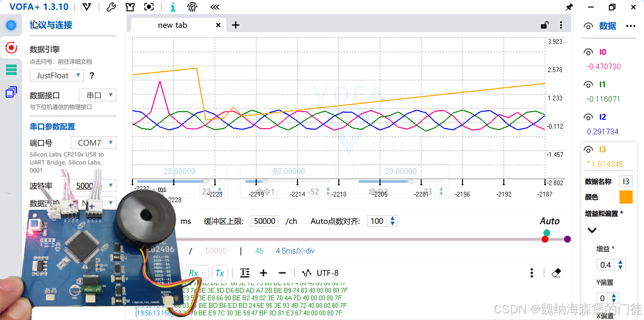Toggle visibility eye for I3
The image size is (644, 320).
pyautogui.click(x=588, y=150)
